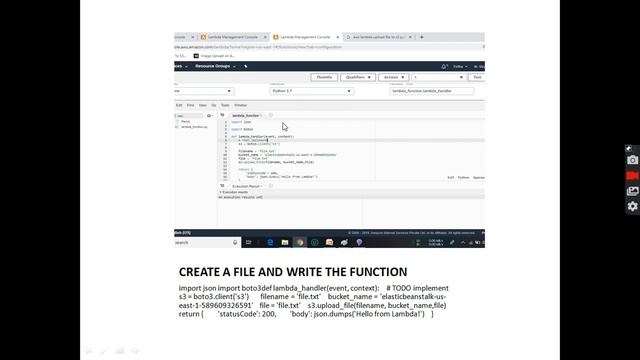Click the pane icon left of lambda_function tab
640x360 pixels.
pos(222,116)
